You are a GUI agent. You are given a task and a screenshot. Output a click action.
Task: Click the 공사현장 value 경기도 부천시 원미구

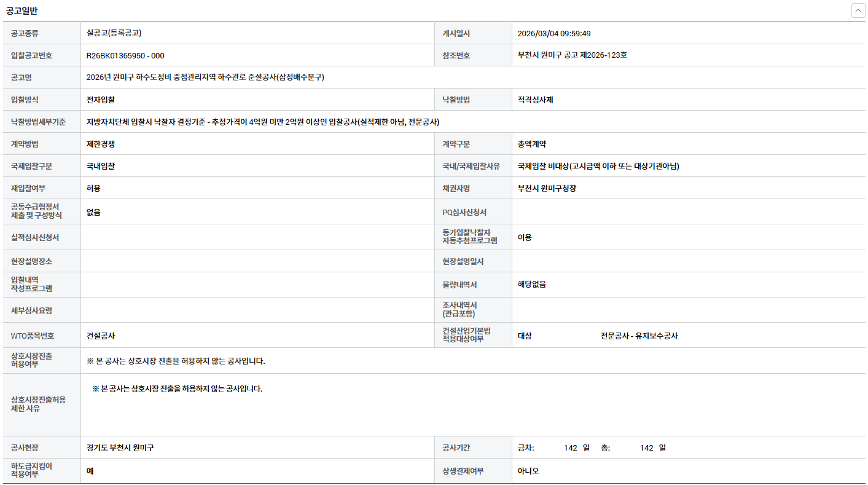coord(120,448)
